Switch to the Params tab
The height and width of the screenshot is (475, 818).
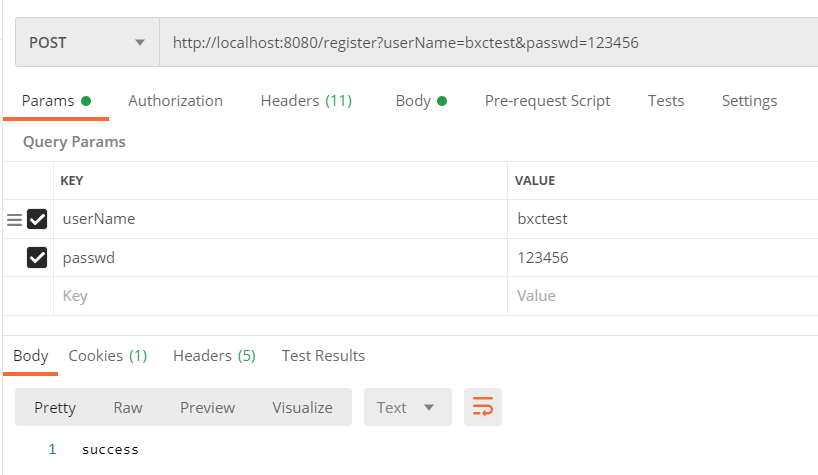[56, 101]
